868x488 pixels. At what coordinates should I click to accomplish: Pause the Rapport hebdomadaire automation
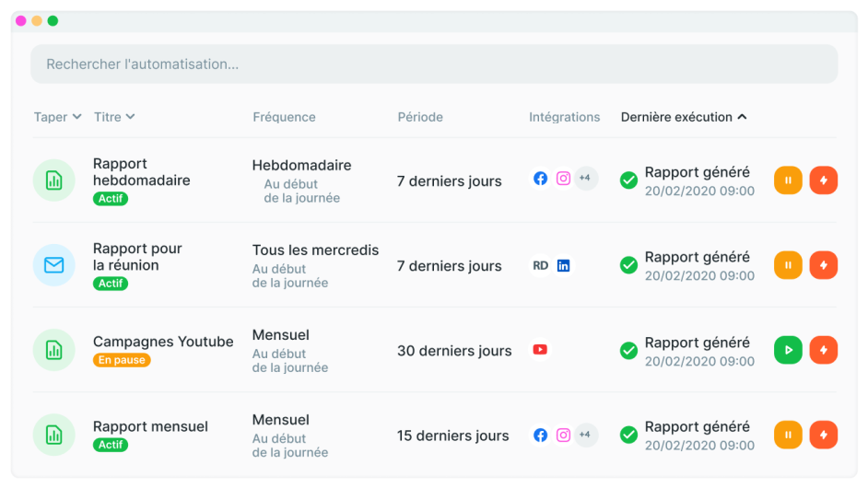[x=788, y=180]
